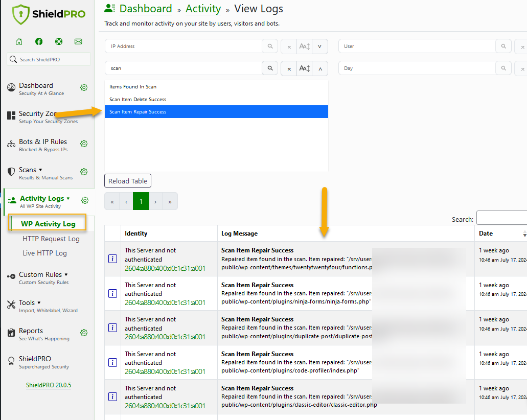
Task: Focus the table Search box
Action: point(502,218)
